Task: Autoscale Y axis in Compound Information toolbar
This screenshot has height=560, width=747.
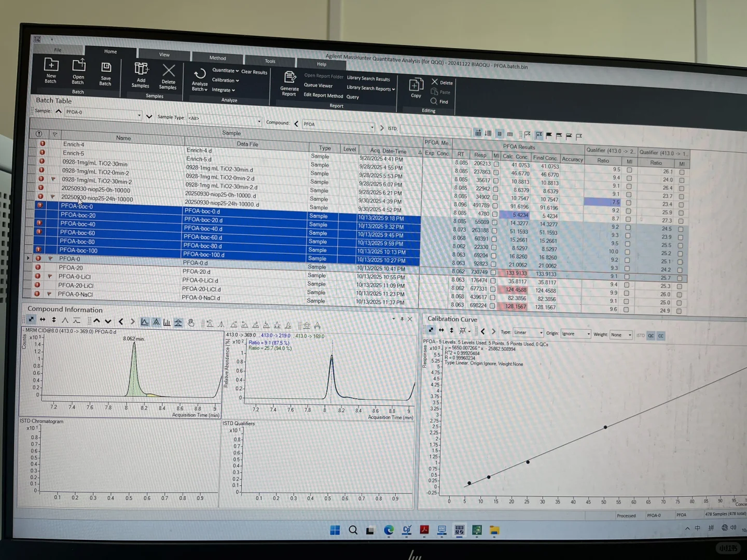Action: click(x=54, y=320)
